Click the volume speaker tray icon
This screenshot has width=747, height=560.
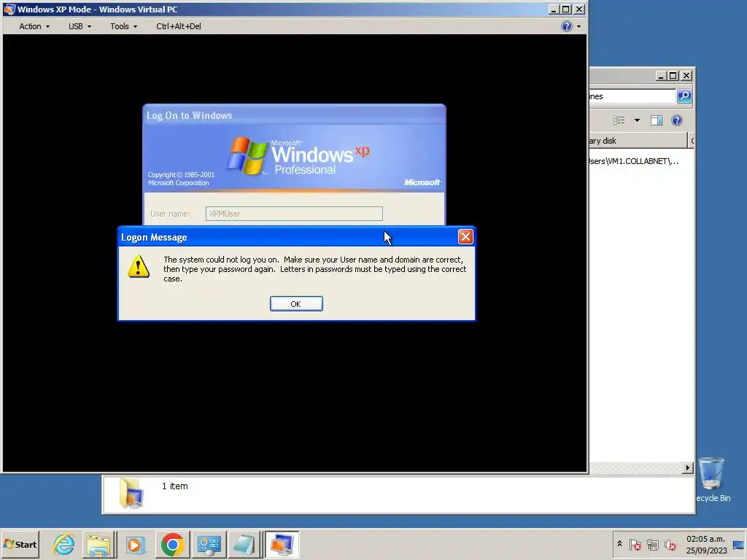click(670, 545)
